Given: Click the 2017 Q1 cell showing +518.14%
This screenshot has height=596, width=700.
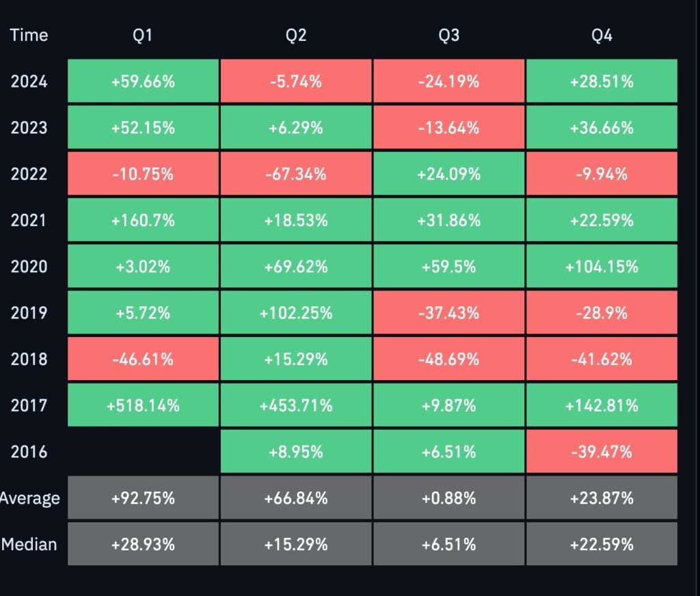Looking at the screenshot, I should pyautogui.click(x=144, y=405).
